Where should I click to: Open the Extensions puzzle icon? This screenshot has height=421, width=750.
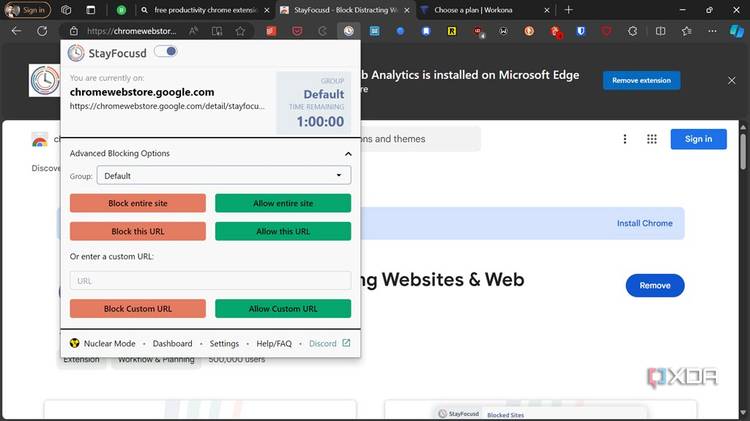pos(632,31)
